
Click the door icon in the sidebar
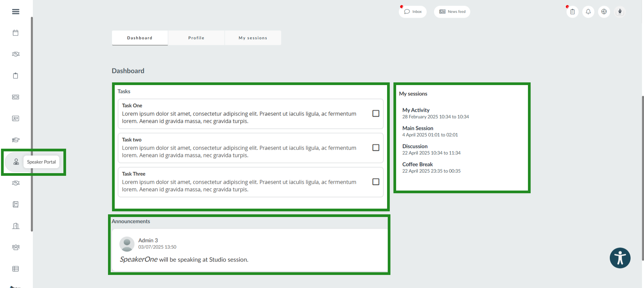(15, 226)
